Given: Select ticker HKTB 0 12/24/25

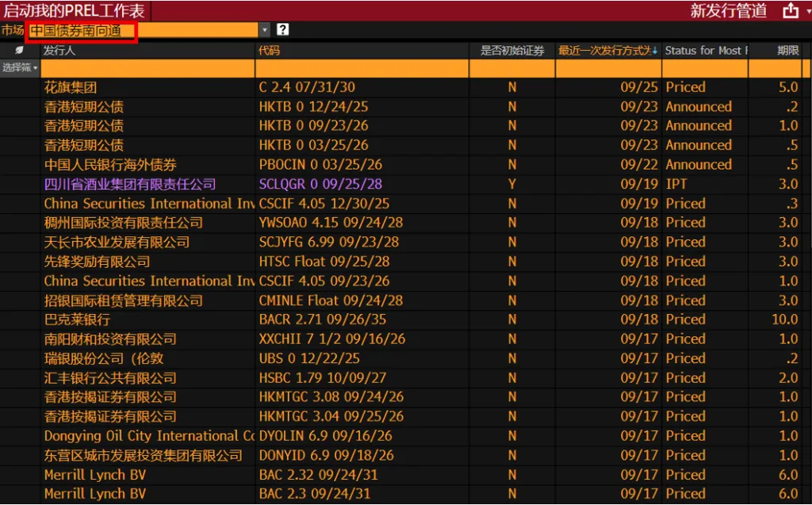Looking at the screenshot, I should point(314,107).
